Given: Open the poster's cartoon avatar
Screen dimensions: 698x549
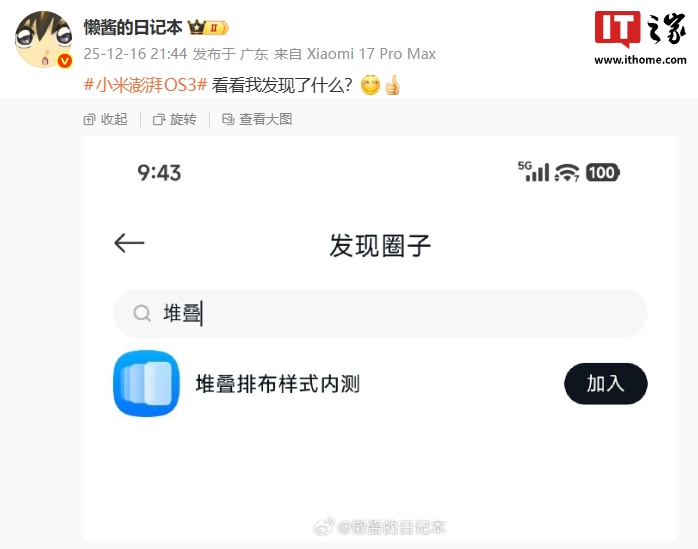Looking at the screenshot, I should point(44,40).
